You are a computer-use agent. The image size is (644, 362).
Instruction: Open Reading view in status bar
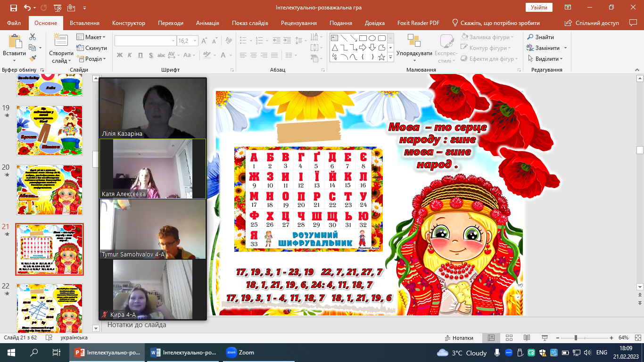[x=527, y=338]
